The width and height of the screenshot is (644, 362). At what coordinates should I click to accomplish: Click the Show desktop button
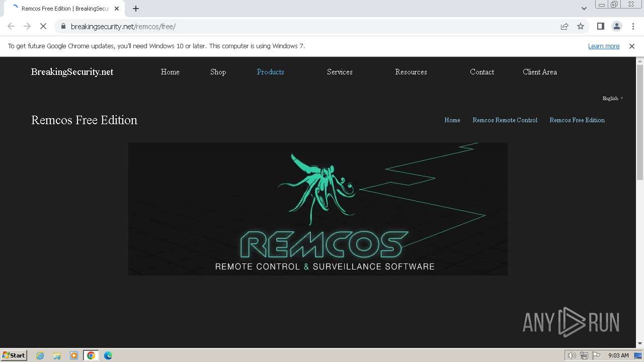pos(639,355)
